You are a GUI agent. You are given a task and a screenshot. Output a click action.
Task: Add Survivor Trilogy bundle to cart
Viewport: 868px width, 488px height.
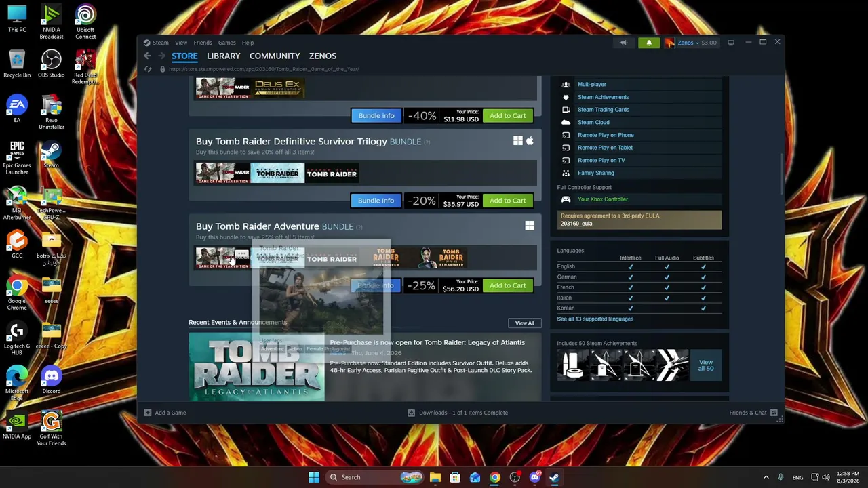click(x=507, y=201)
